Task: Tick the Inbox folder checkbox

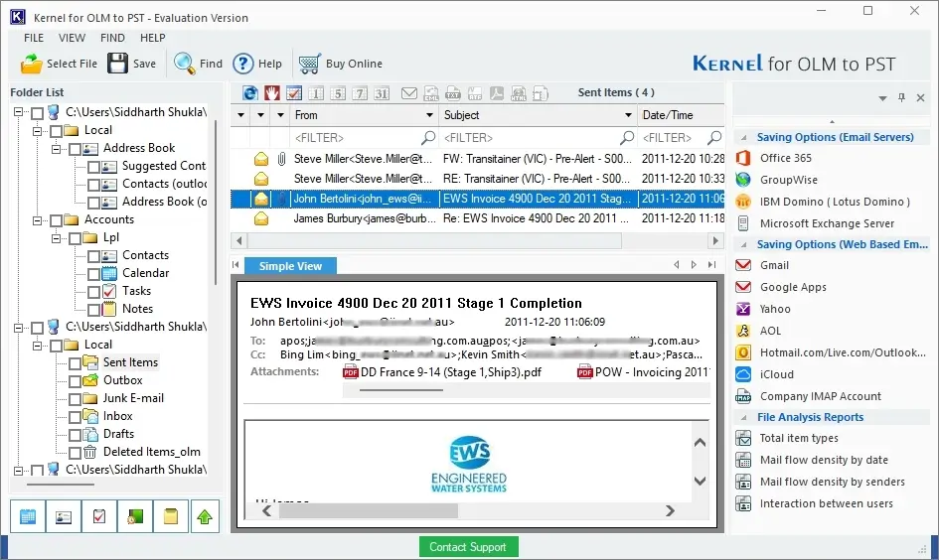Action: (75, 417)
